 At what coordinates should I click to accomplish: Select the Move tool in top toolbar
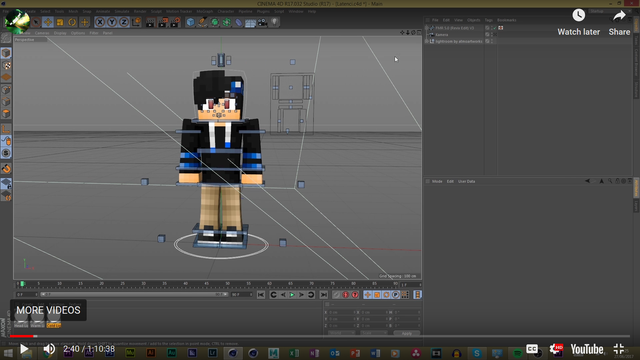(x=48, y=22)
